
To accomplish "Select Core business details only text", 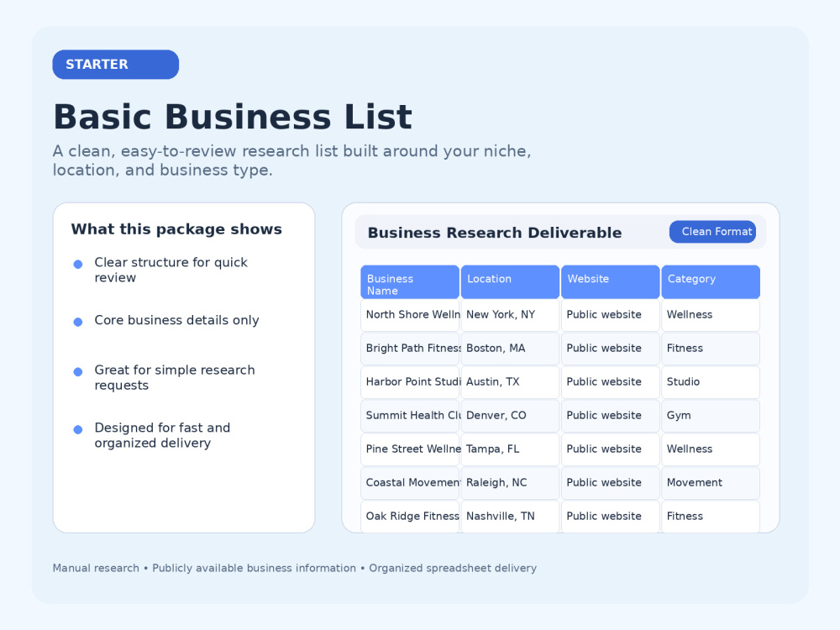I will coord(176,320).
